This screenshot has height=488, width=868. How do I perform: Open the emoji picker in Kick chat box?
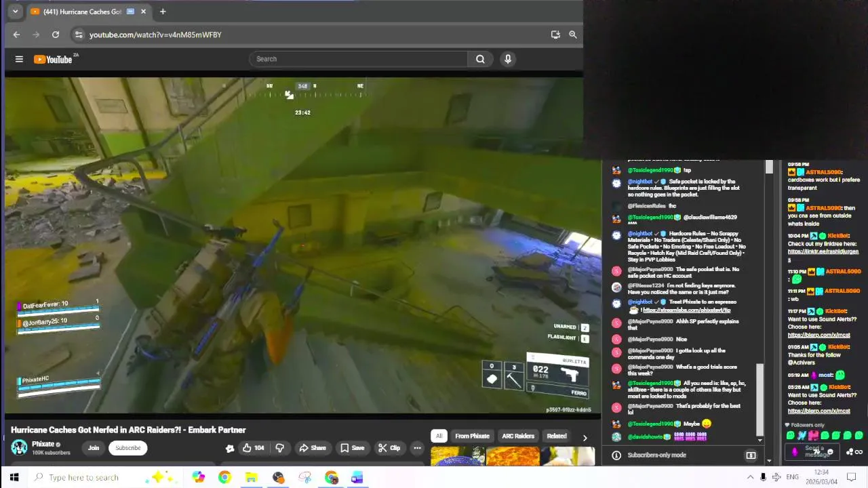coord(830,452)
